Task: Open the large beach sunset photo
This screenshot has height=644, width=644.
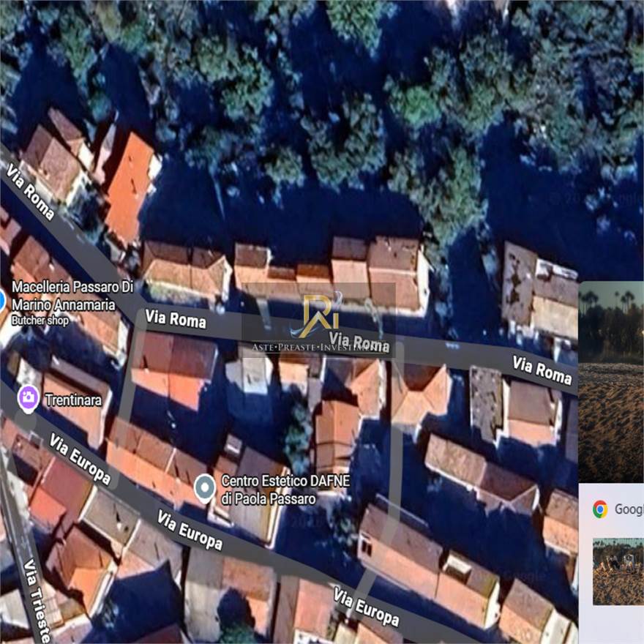Action: tap(611, 381)
